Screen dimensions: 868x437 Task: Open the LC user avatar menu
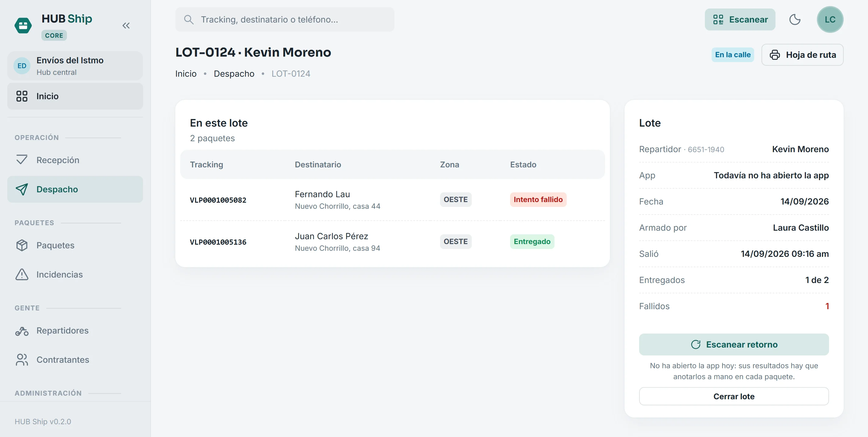tap(830, 19)
